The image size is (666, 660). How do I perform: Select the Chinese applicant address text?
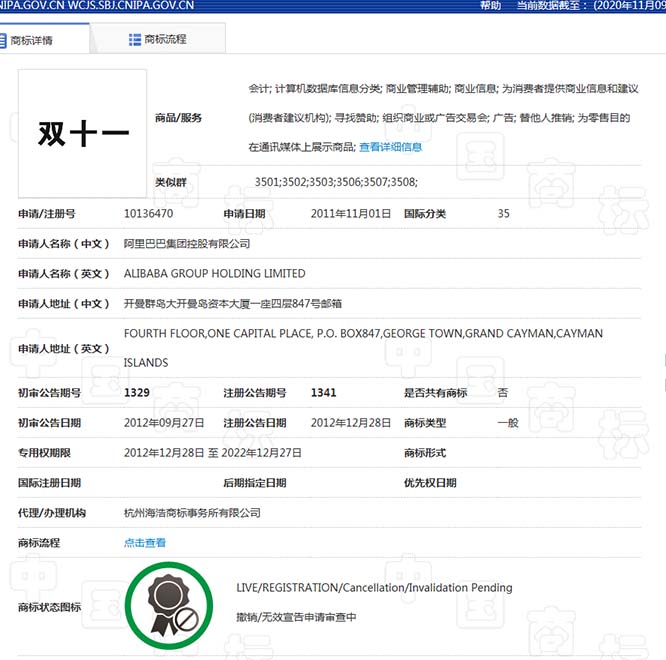[x=233, y=304]
